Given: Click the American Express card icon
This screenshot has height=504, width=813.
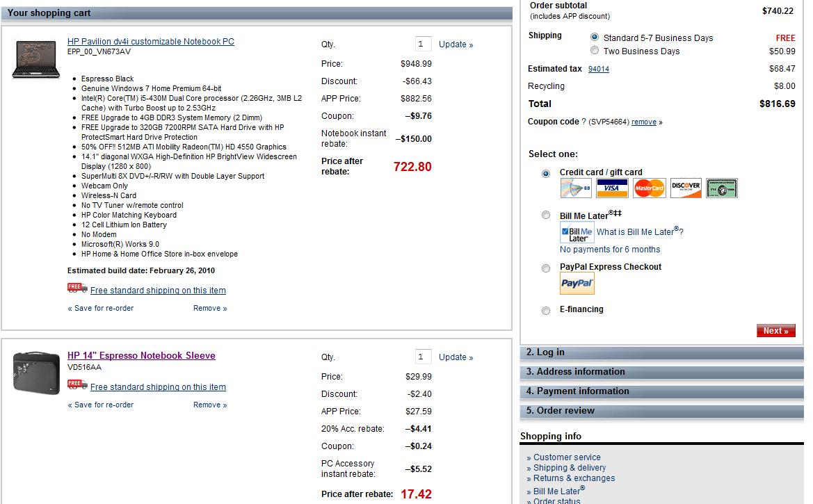Looking at the screenshot, I should [722, 188].
